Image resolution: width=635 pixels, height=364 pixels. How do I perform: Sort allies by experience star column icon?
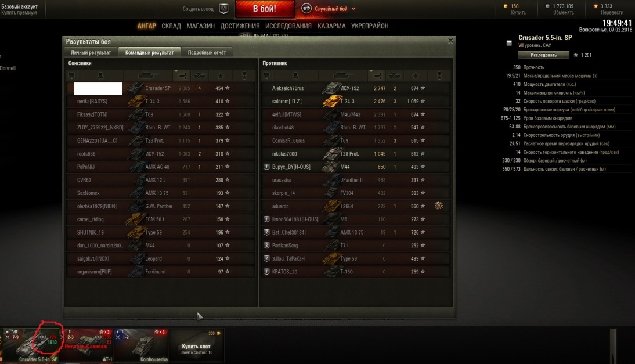tap(221, 75)
